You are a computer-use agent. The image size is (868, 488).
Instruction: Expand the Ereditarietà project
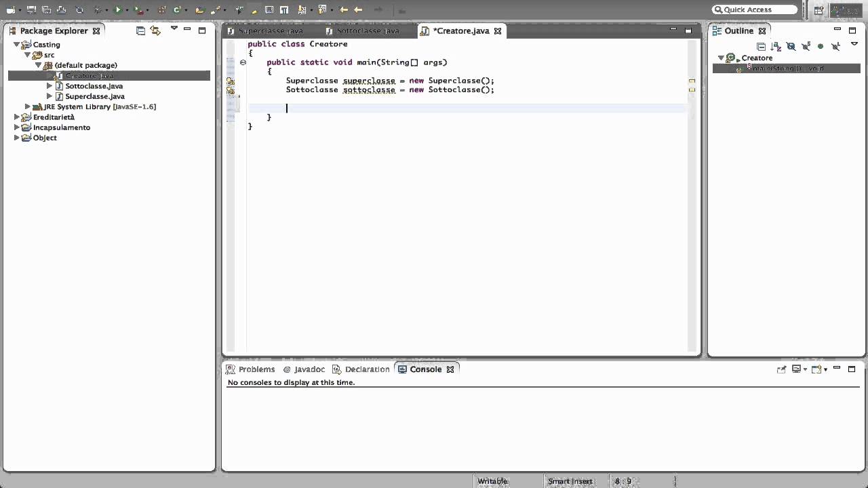[17, 117]
